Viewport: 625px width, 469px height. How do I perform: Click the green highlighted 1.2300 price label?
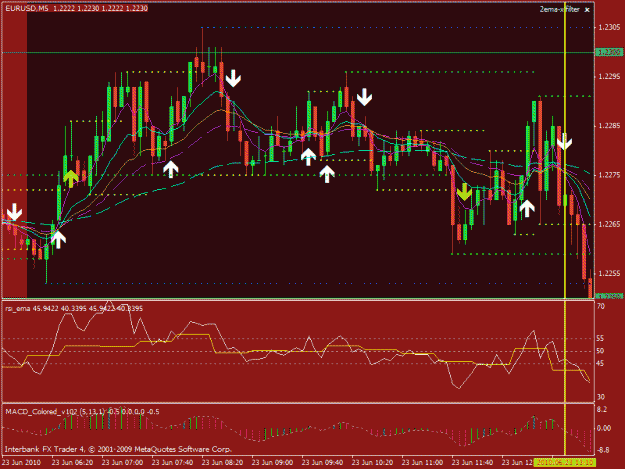[609, 52]
